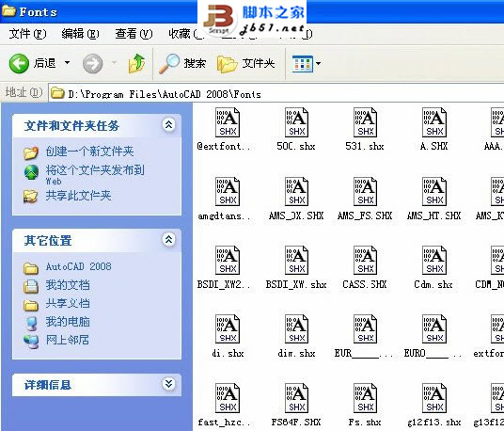Open AutoCAD 2008 folder link in sidebar
The height and width of the screenshot is (431, 504).
click(78, 266)
